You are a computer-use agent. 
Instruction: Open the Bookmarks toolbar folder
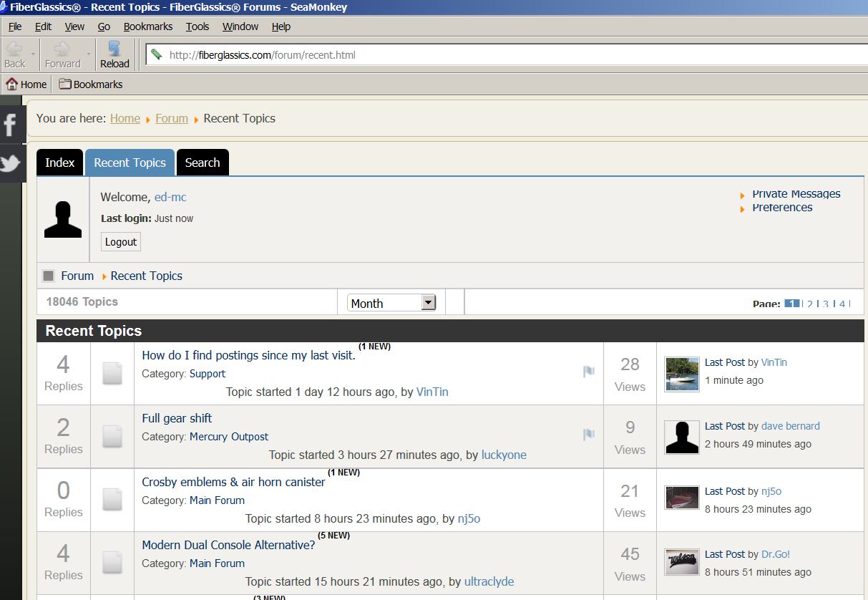(91, 84)
